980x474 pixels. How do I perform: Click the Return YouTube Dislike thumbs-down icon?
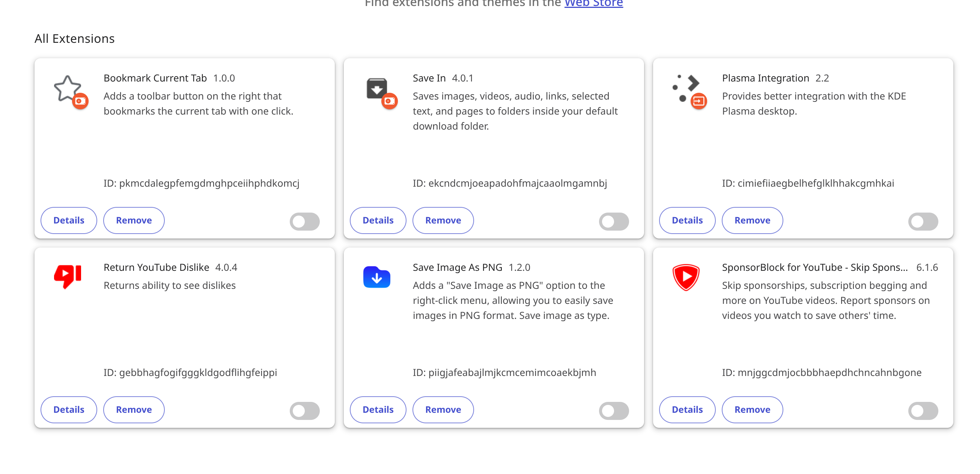[x=68, y=277]
